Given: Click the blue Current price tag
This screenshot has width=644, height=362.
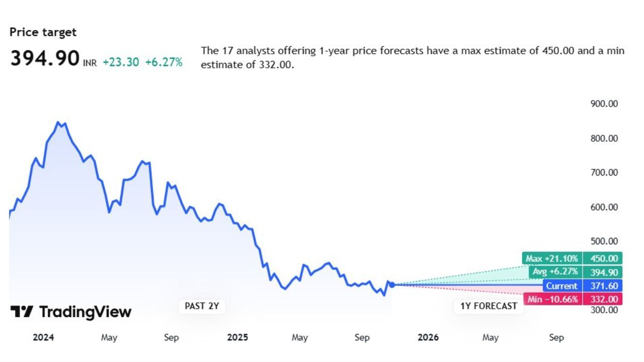Looking at the screenshot, I should tap(562, 286).
